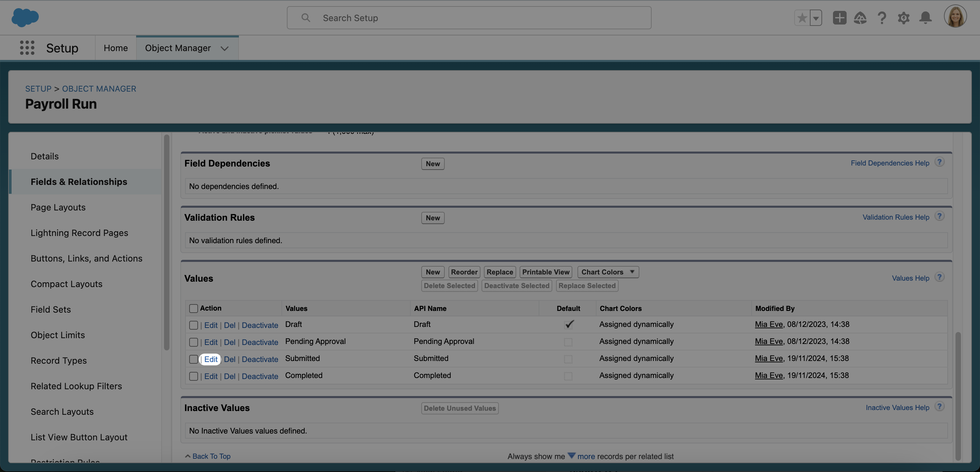Check the Pending Approval row checkbox
This screenshot has width=980, height=472.
[193, 342]
